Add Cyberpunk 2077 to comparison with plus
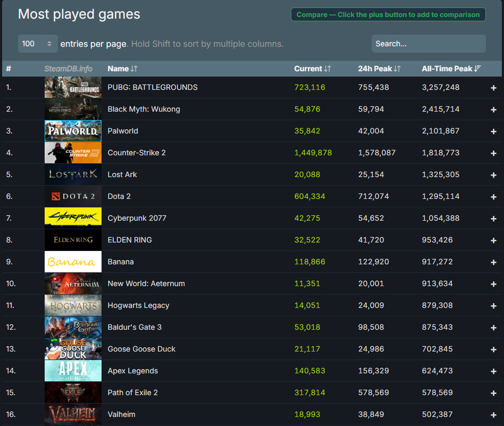Screen dimensions: 504x426 click(493, 219)
